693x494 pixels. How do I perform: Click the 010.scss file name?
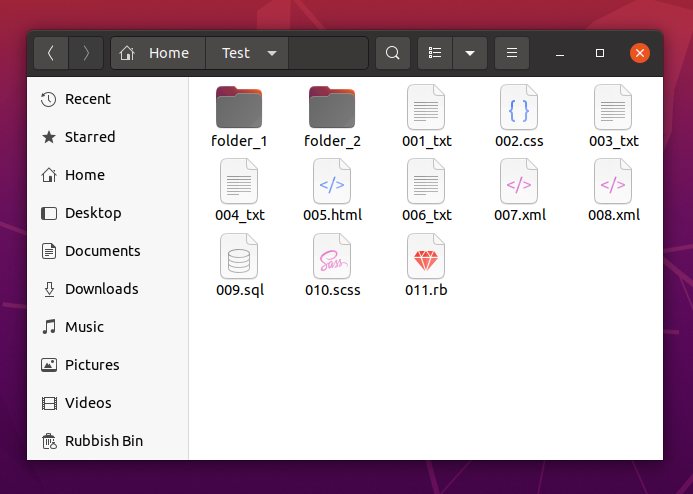(x=332, y=290)
